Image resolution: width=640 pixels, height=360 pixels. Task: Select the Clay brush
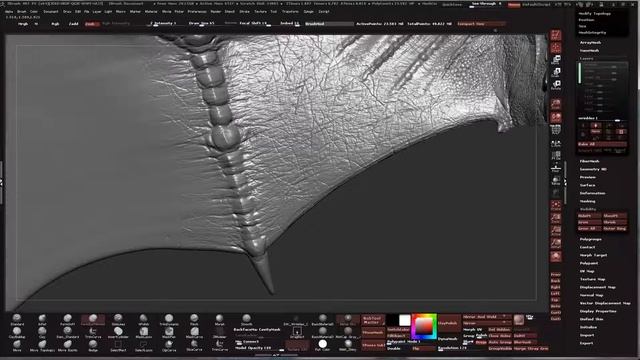(42, 333)
